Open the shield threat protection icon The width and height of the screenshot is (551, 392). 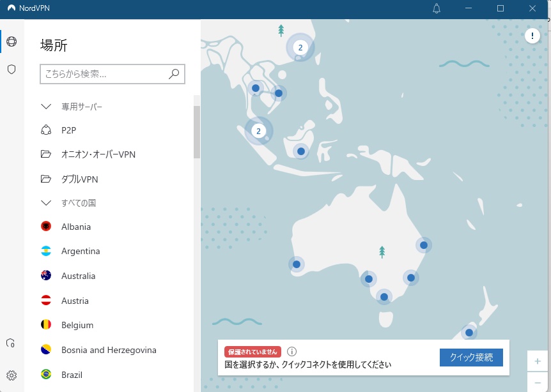[12, 69]
